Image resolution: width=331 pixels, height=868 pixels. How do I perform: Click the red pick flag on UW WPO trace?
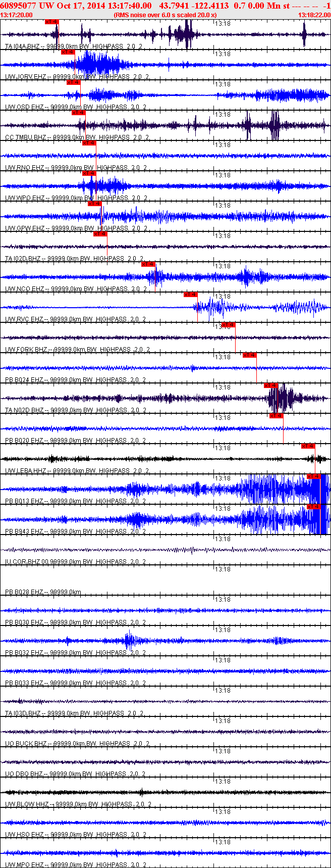89,173
